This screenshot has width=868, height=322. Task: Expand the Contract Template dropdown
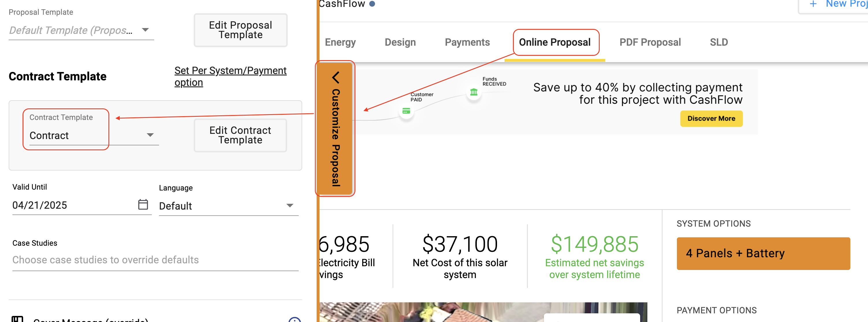[94, 135]
